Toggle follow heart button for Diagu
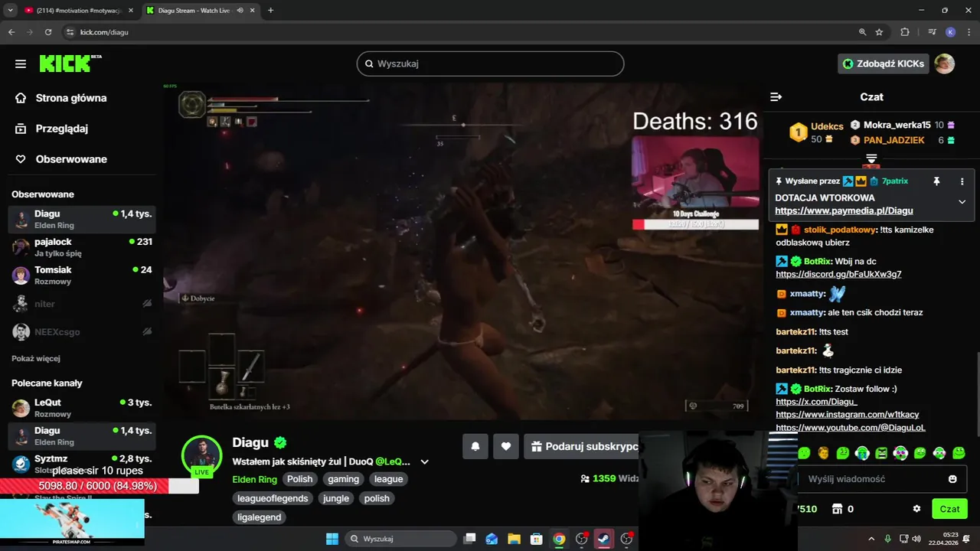The width and height of the screenshot is (980, 551). pos(506,446)
